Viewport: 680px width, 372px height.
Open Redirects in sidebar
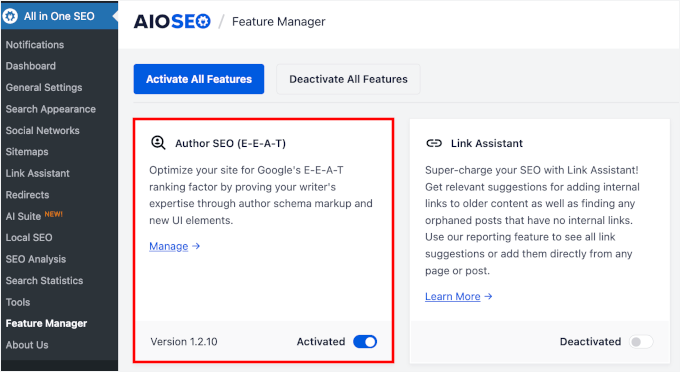pyautogui.click(x=27, y=195)
